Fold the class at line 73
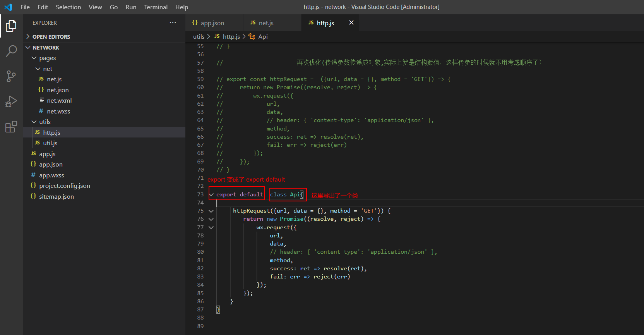 211,194
